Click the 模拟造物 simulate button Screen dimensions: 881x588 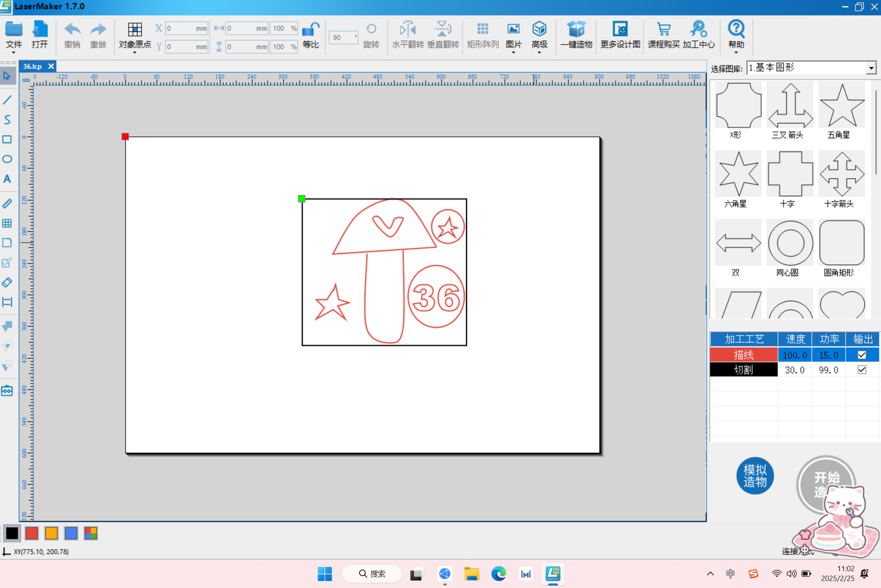(x=755, y=476)
